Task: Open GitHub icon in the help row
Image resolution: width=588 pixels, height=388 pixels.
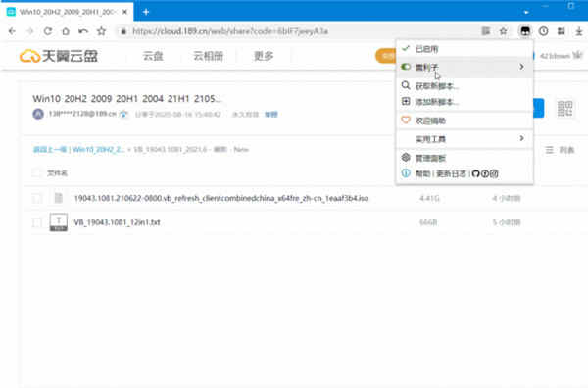Action: pyautogui.click(x=476, y=173)
